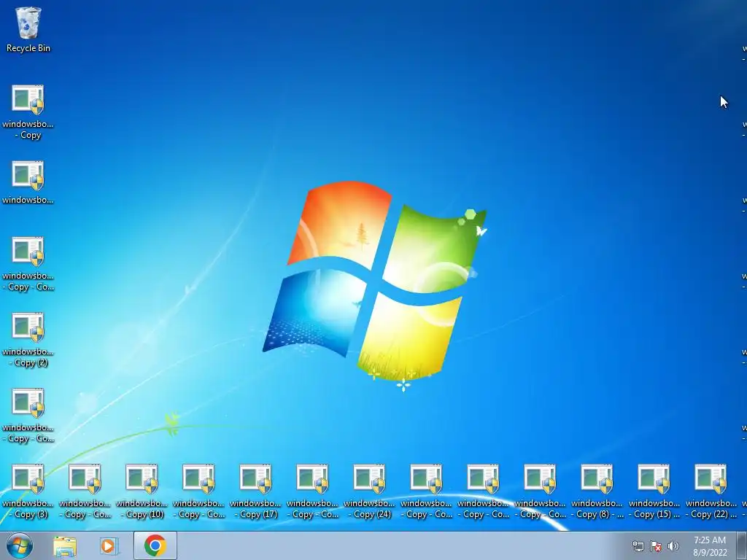Open Windows Explorer from the taskbar

65,546
